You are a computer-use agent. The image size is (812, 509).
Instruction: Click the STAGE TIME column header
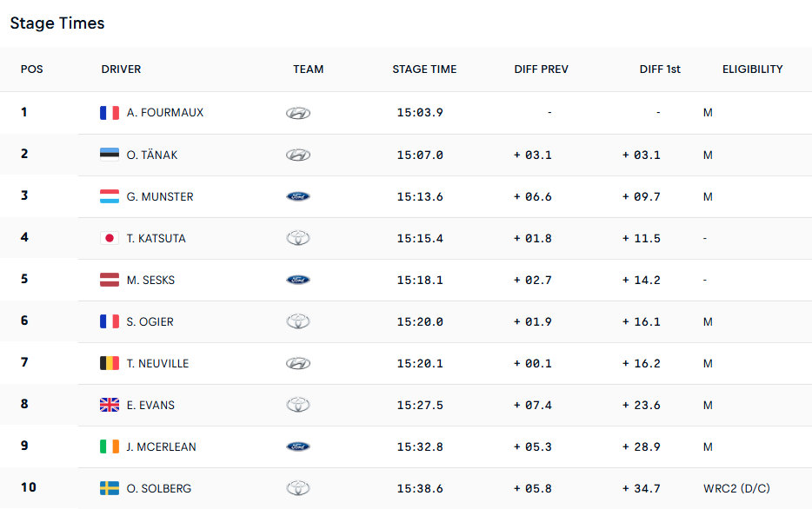click(x=424, y=69)
